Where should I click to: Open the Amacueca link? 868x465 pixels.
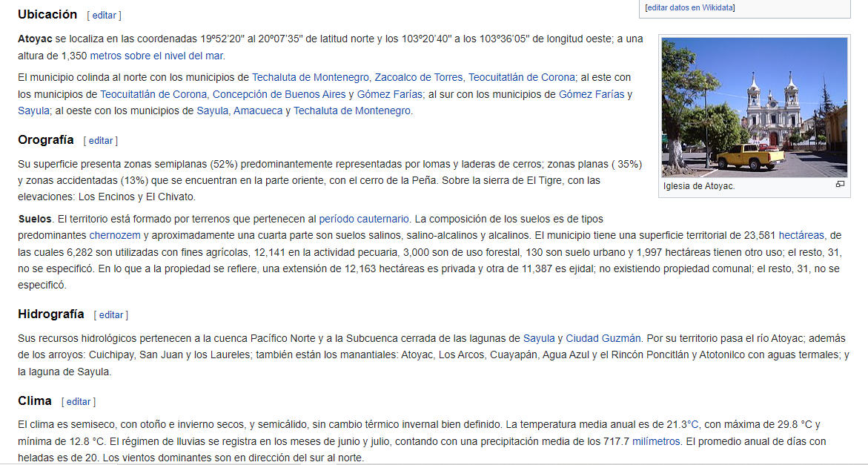258,111
